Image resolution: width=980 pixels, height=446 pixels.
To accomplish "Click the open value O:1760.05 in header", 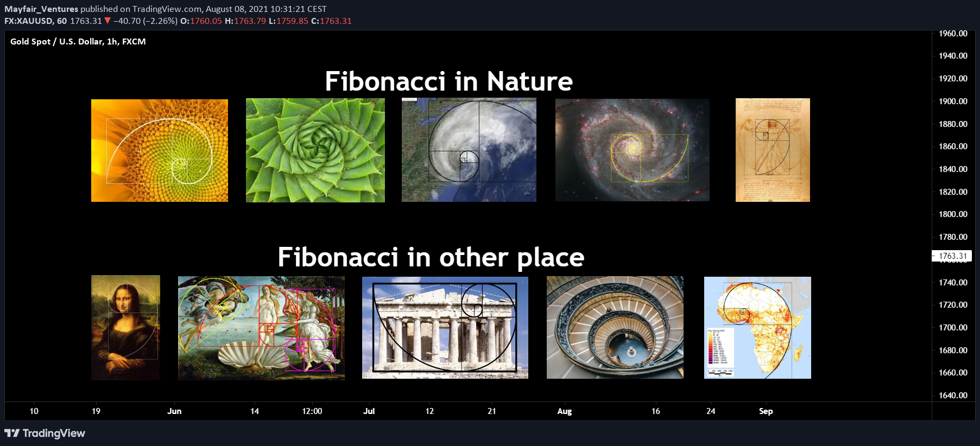I will [x=201, y=21].
